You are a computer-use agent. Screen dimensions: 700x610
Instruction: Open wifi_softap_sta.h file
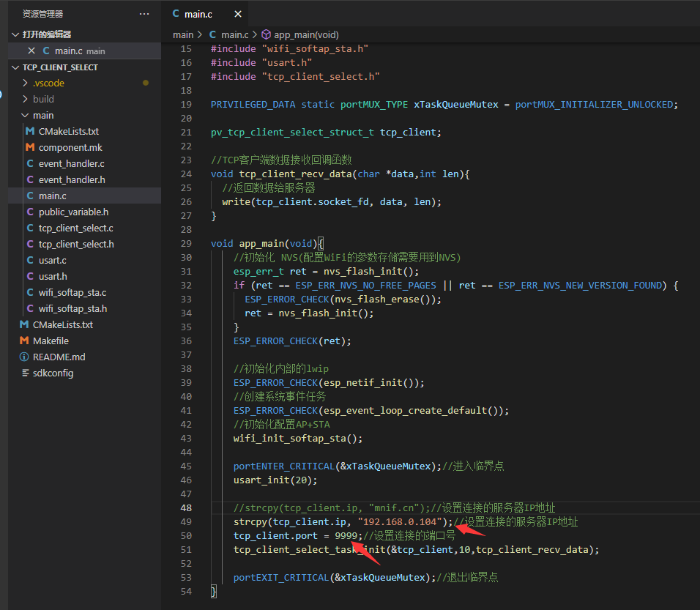72,308
